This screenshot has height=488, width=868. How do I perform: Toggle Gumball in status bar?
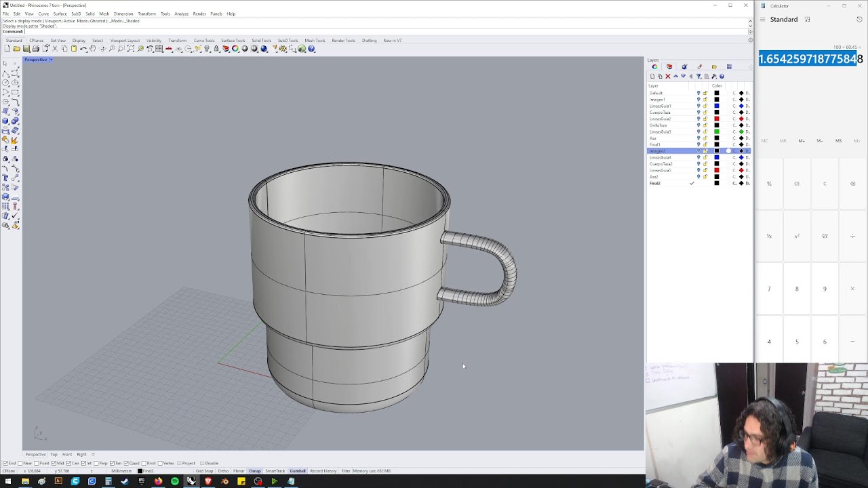pyautogui.click(x=298, y=471)
